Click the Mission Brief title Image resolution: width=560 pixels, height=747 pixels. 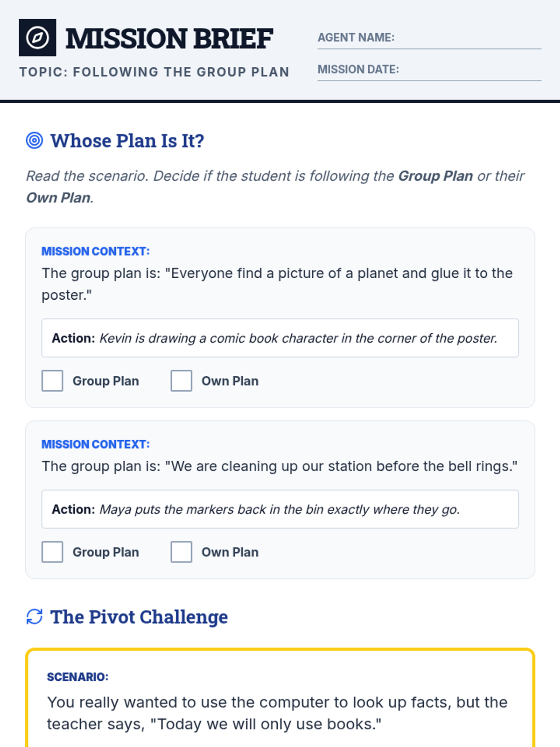pyautogui.click(x=169, y=38)
